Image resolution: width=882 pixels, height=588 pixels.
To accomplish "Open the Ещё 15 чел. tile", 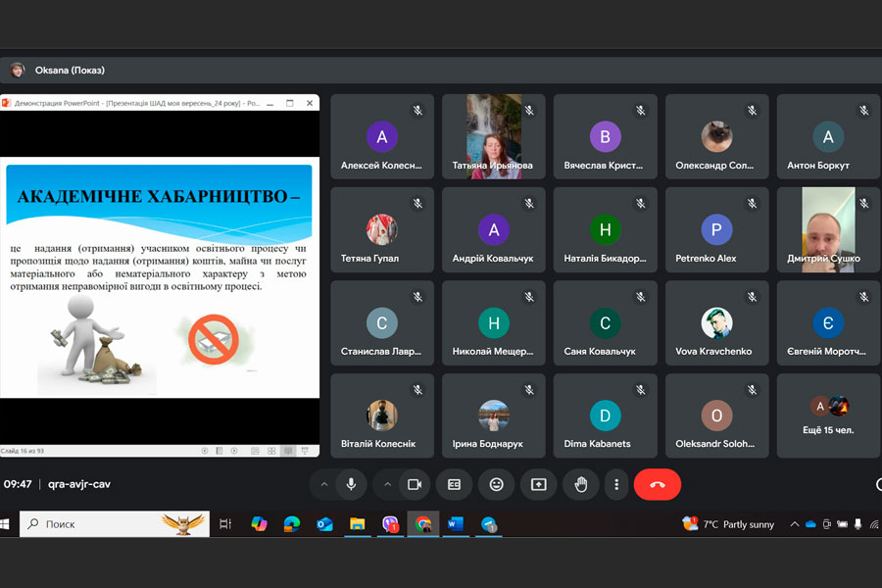I will pyautogui.click(x=828, y=416).
